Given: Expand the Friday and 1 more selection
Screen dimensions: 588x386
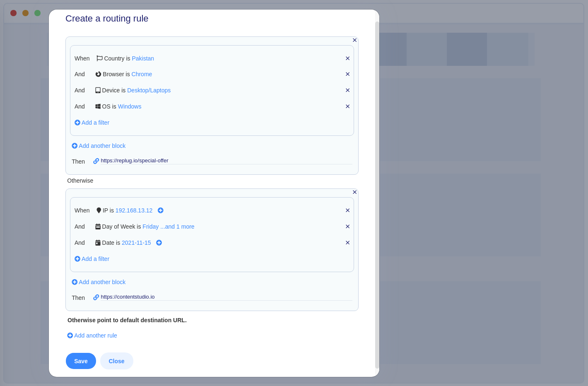Looking at the screenshot, I should pos(168,227).
